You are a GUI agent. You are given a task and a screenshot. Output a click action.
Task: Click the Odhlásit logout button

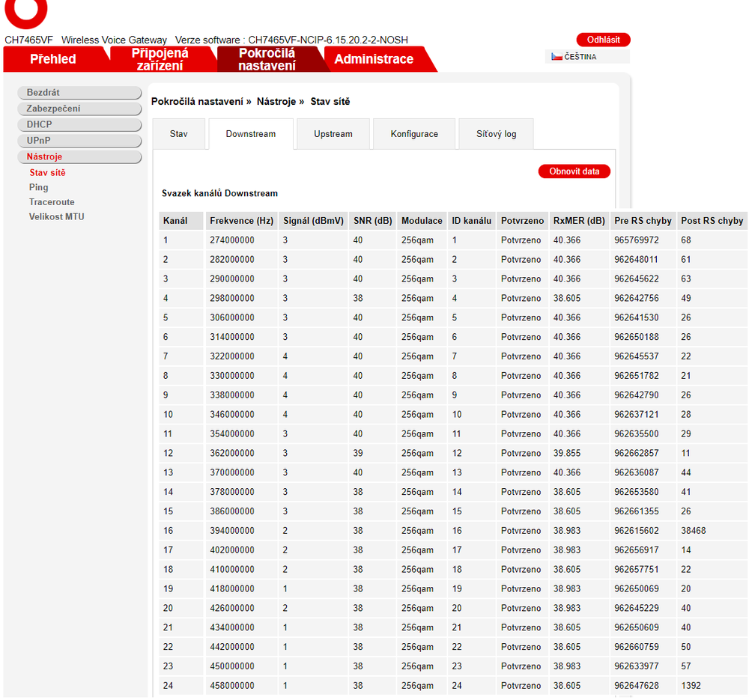pos(603,40)
